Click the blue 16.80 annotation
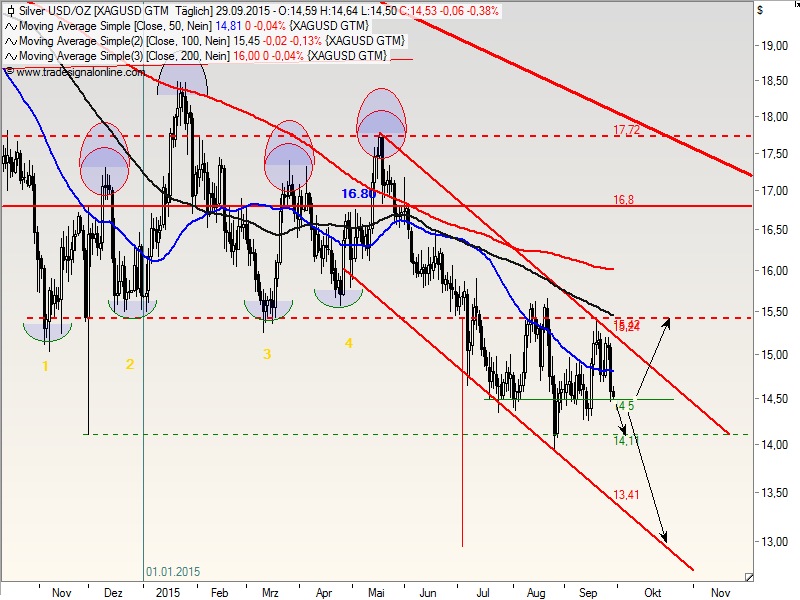This screenshot has height=600, width=800. (x=358, y=193)
